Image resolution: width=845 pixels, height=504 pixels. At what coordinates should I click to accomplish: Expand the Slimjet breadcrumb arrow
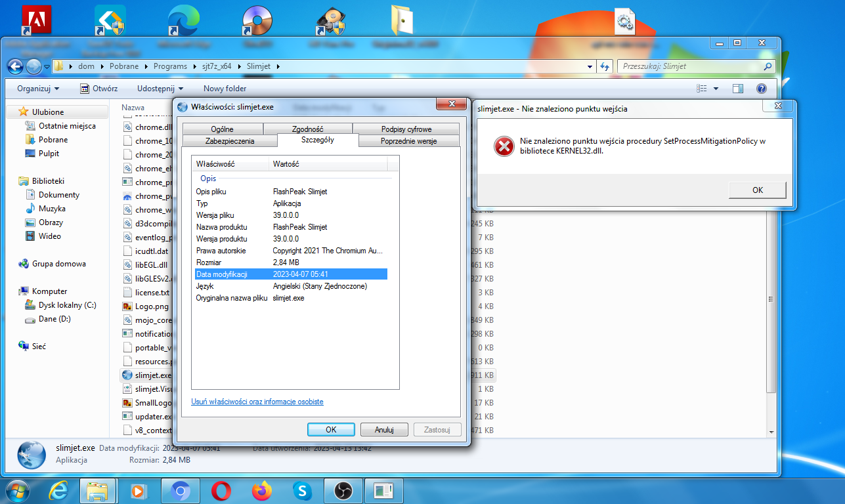[277, 66]
